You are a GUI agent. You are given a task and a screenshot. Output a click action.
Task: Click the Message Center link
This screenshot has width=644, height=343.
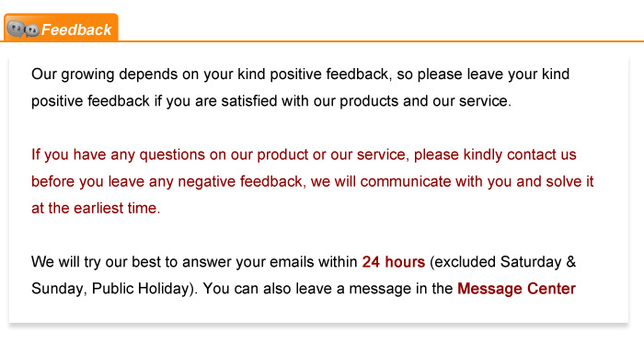tap(516, 289)
